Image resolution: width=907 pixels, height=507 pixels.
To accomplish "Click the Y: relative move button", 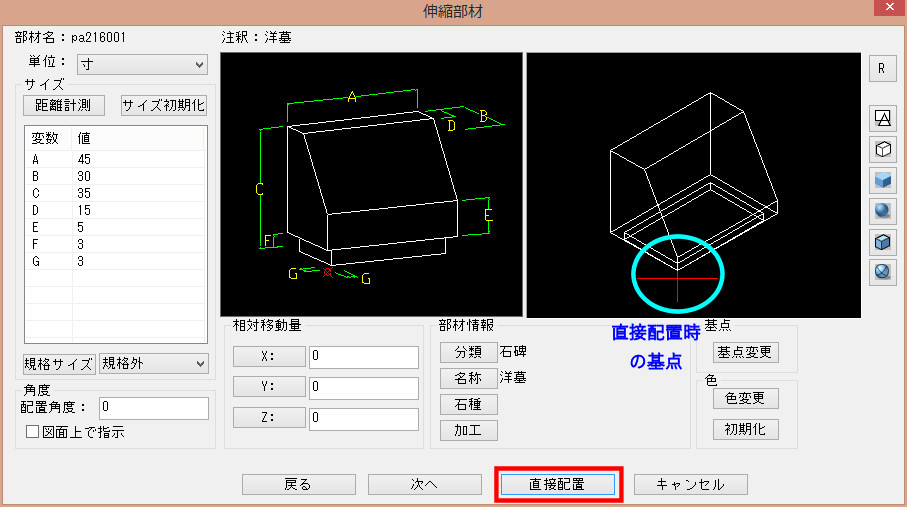I will [269, 387].
